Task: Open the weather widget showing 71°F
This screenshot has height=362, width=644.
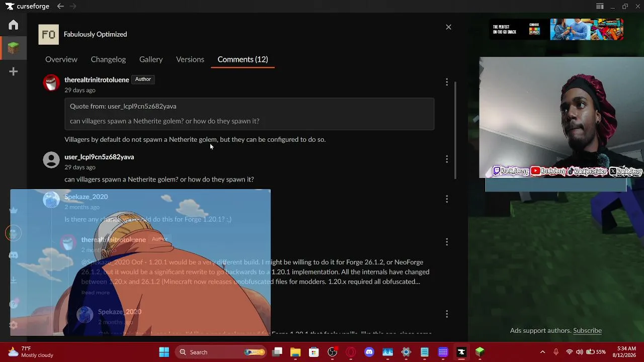Action: [x=31, y=352]
